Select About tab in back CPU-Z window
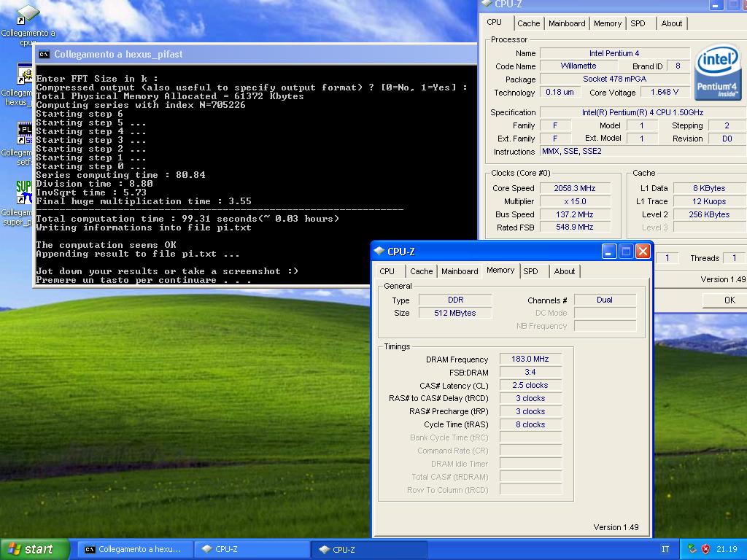 [671, 23]
